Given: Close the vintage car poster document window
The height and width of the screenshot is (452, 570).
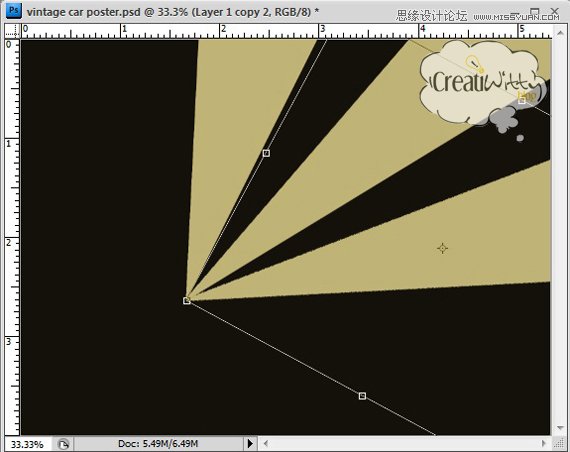Looking at the screenshot, I should tap(555, 12).
